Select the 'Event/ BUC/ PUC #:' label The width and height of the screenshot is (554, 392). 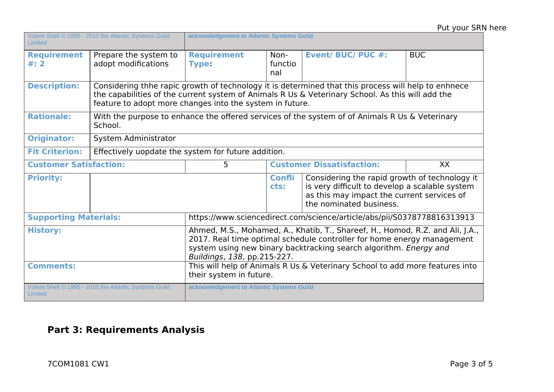click(x=346, y=55)
